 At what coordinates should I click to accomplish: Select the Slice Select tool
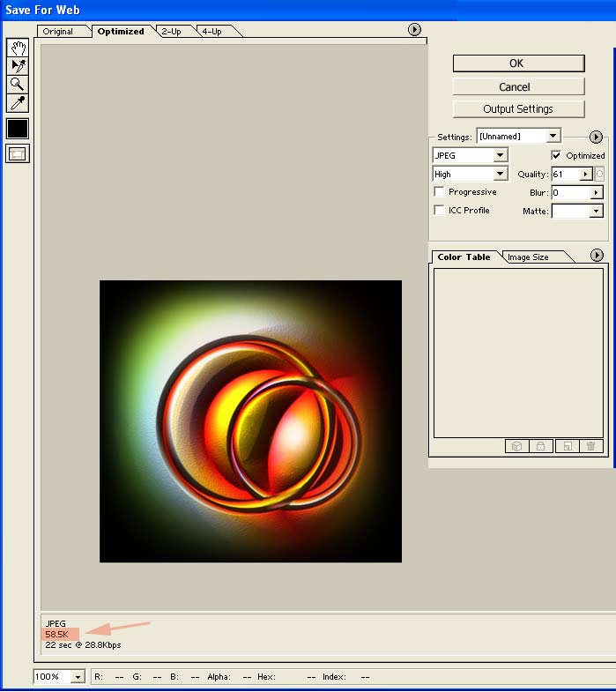(18, 66)
